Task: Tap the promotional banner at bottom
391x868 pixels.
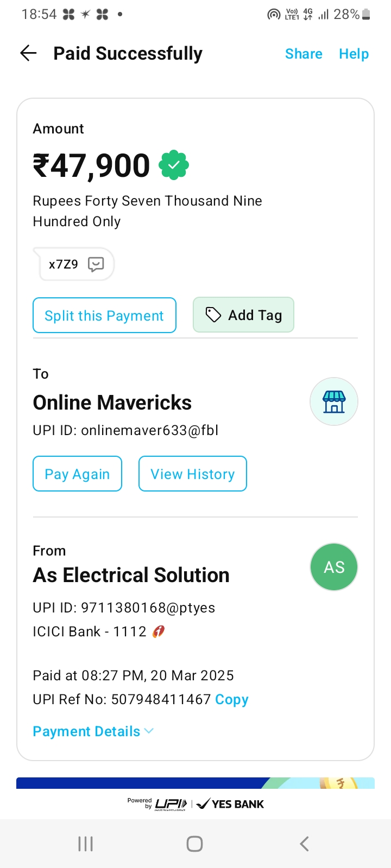Action: (x=195, y=783)
